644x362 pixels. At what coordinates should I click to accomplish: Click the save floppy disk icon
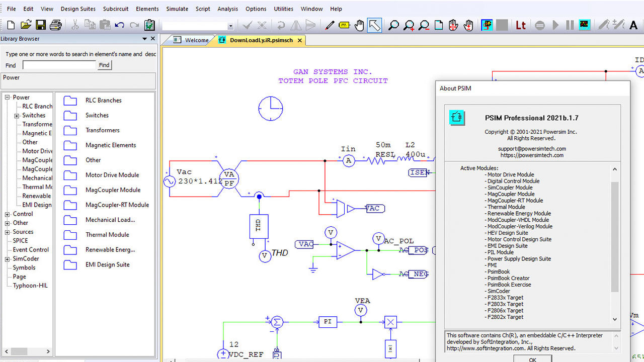[x=41, y=25]
